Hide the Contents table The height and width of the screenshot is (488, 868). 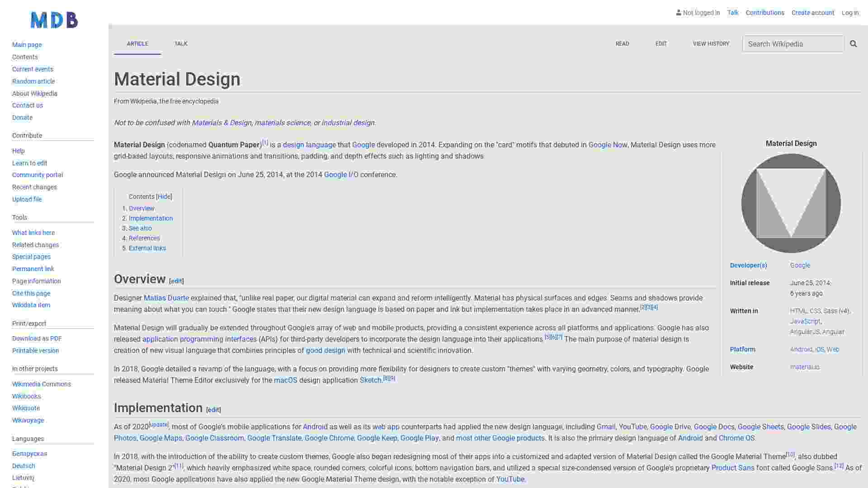[x=164, y=197]
